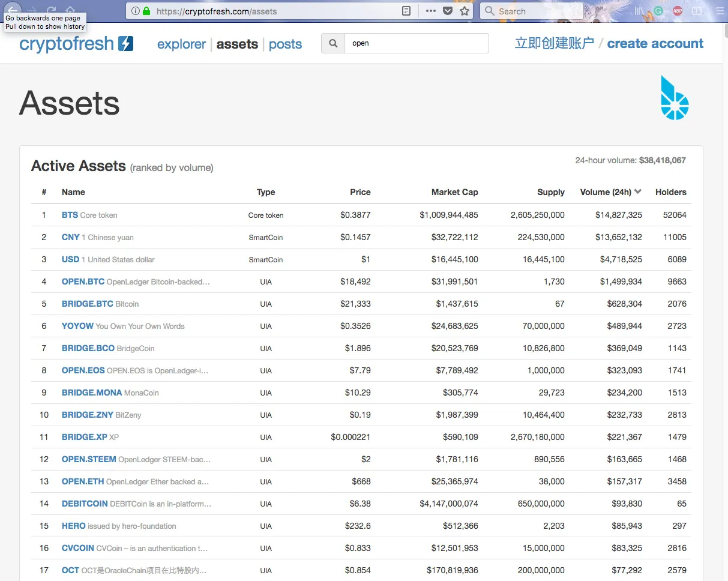
Task: Click the create account link
Action: [x=655, y=43]
